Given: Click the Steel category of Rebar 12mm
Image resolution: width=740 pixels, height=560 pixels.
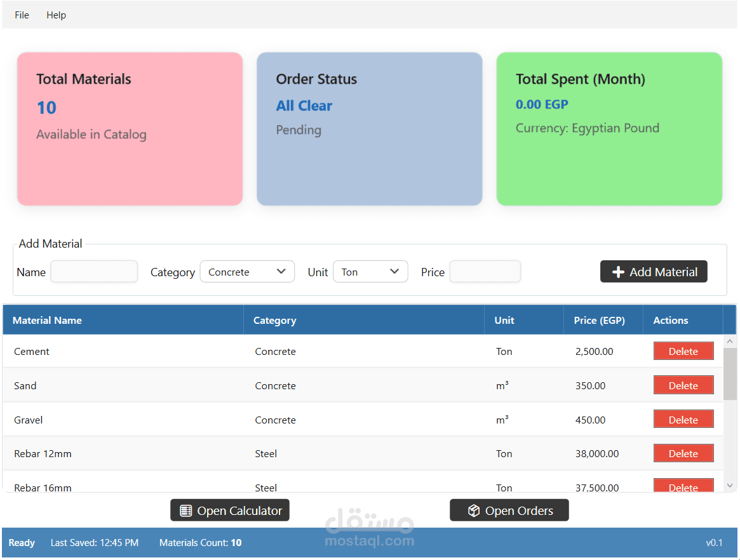Looking at the screenshot, I should 266,454.
